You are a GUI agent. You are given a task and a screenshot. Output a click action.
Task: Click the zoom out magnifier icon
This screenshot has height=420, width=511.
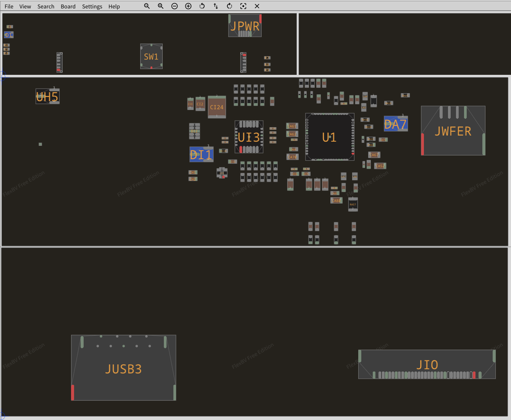pyautogui.click(x=147, y=6)
